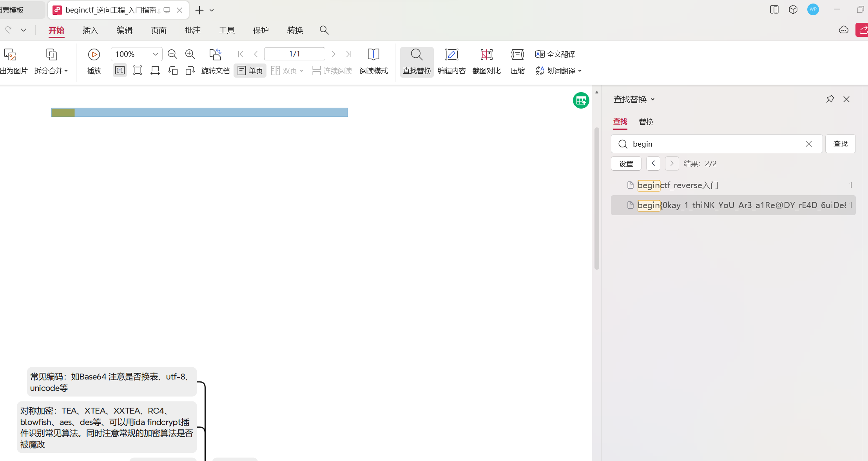Close the find and replace panel
868x461 pixels.
tap(846, 99)
